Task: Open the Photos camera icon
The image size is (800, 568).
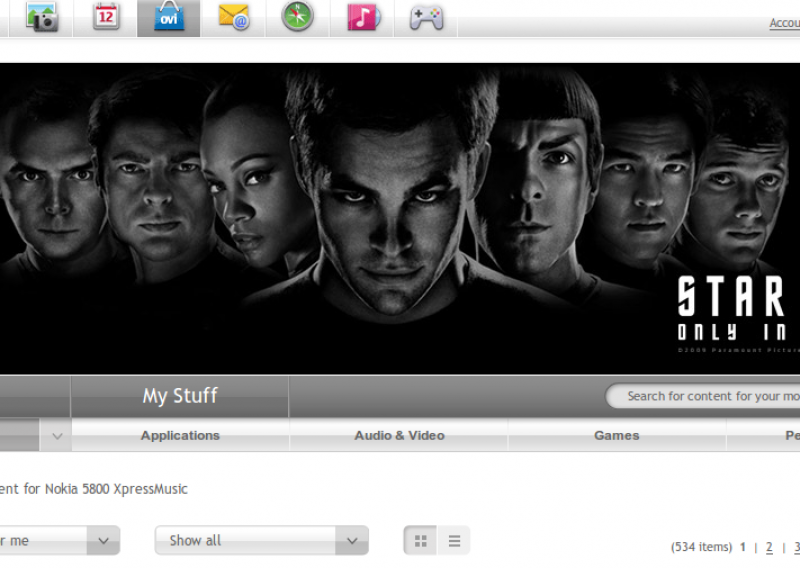Action: point(41,17)
